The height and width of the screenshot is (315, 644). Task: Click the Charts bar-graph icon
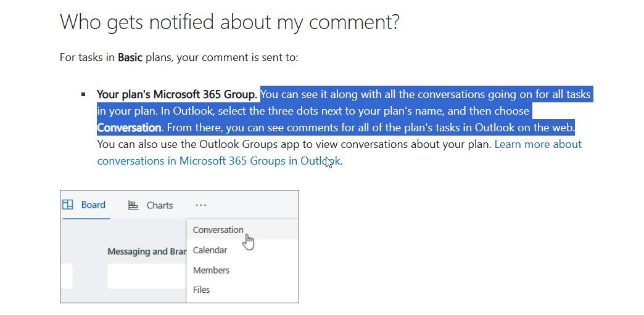(x=133, y=205)
